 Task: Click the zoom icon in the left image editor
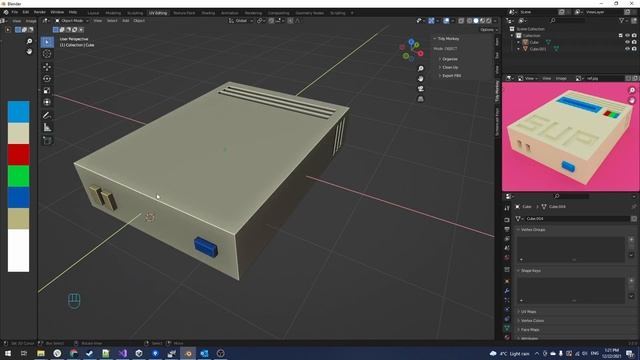[x=29, y=41]
